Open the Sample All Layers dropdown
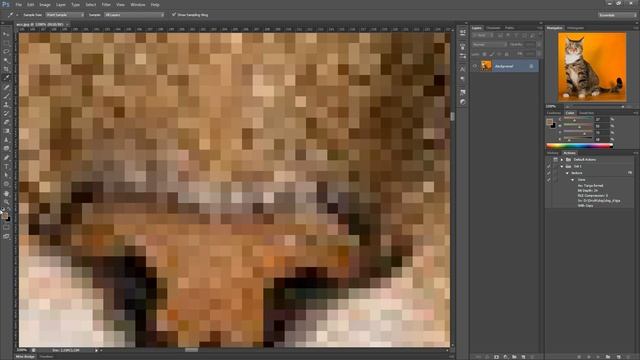The image size is (640, 360). pyautogui.click(x=134, y=15)
